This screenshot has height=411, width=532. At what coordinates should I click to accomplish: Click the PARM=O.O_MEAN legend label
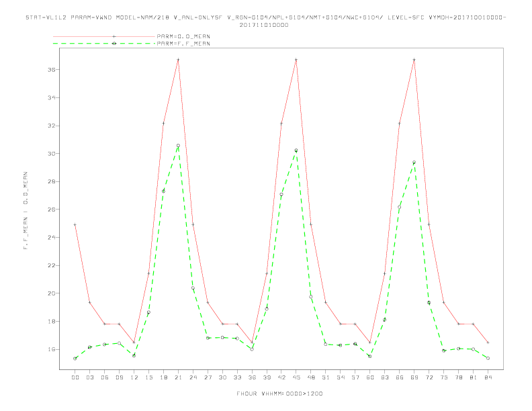(x=183, y=36)
